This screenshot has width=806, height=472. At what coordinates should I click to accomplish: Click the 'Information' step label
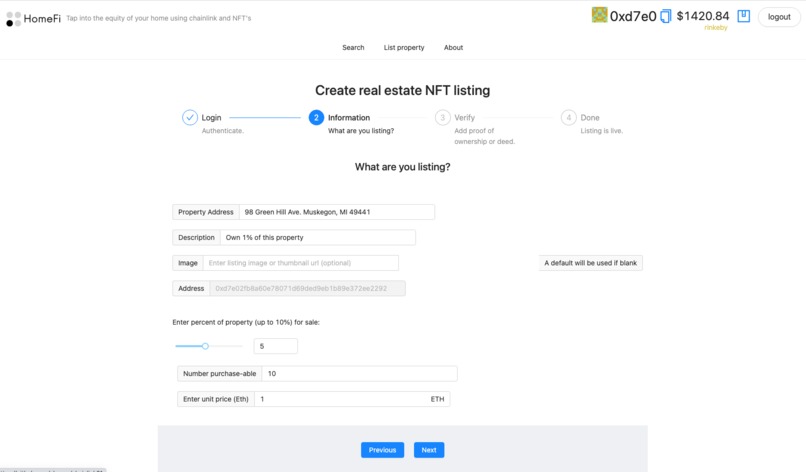click(x=349, y=118)
